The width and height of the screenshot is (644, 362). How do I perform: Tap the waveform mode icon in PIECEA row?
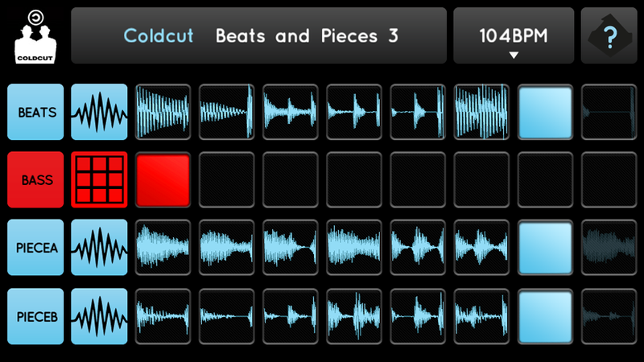click(99, 248)
